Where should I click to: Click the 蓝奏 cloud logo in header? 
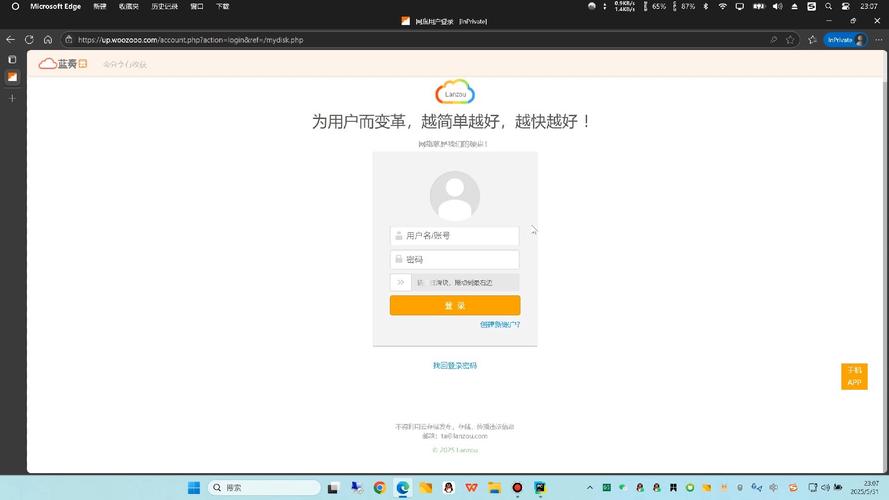click(x=63, y=63)
